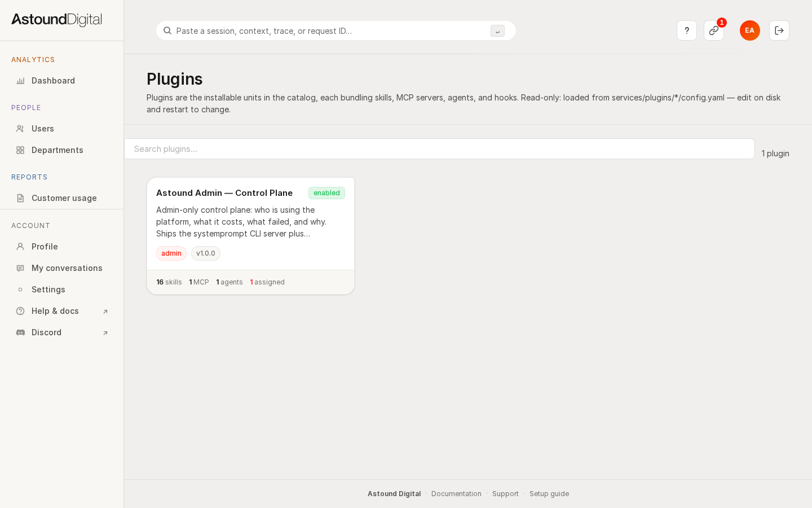Open My conversations
812x508 pixels.
61,268
